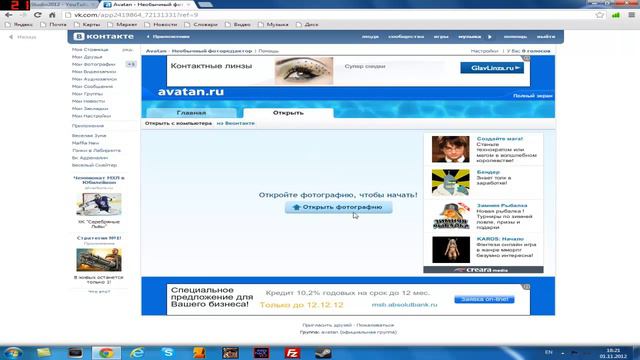Click Открыть с компьютера
640x360 pixels.
click(x=178, y=123)
